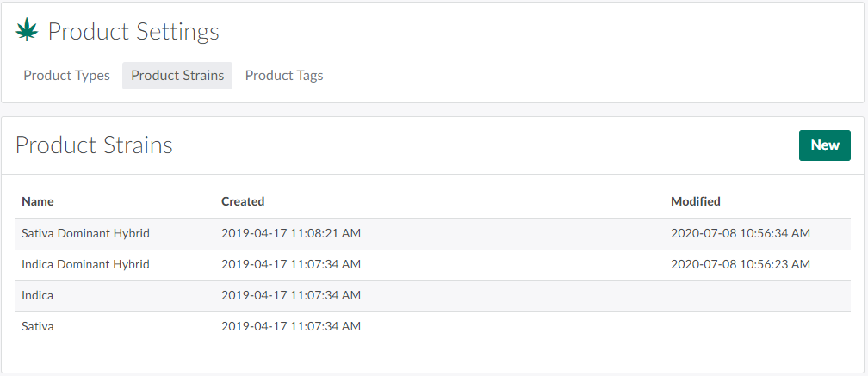The width and height of the screenshot is (868, 376).
Task: Click the cannabis leaf icon
Action: (x=27, y=31)
